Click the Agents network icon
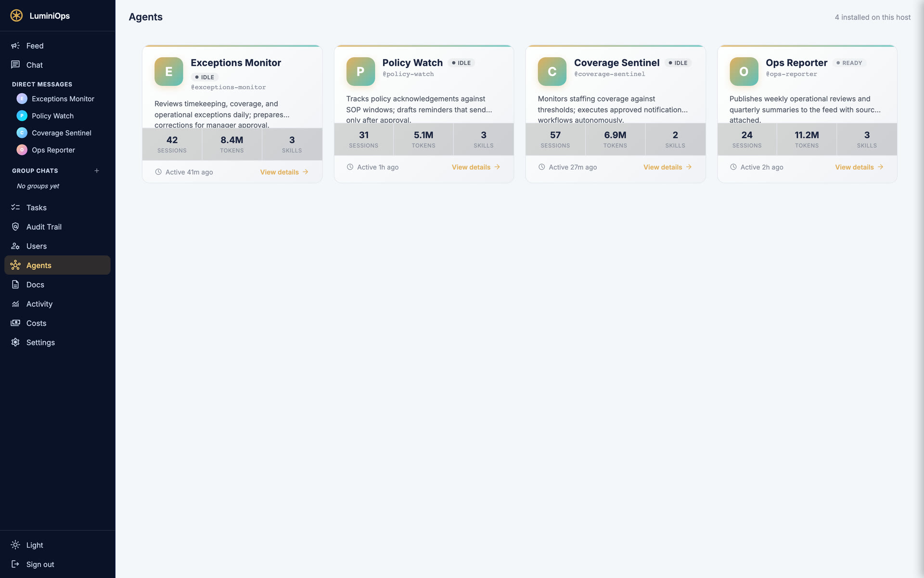This screenshot has width=924, height=578. [x=15, y=265]
